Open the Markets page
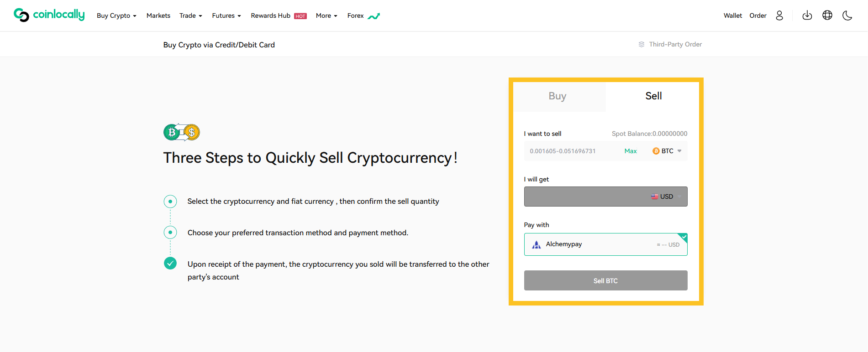868x352 pixels. [x=158, y=16]
